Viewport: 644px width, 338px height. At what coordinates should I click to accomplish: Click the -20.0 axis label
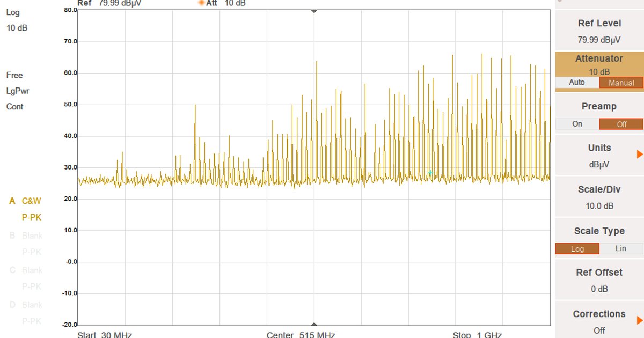coord(69,325)
